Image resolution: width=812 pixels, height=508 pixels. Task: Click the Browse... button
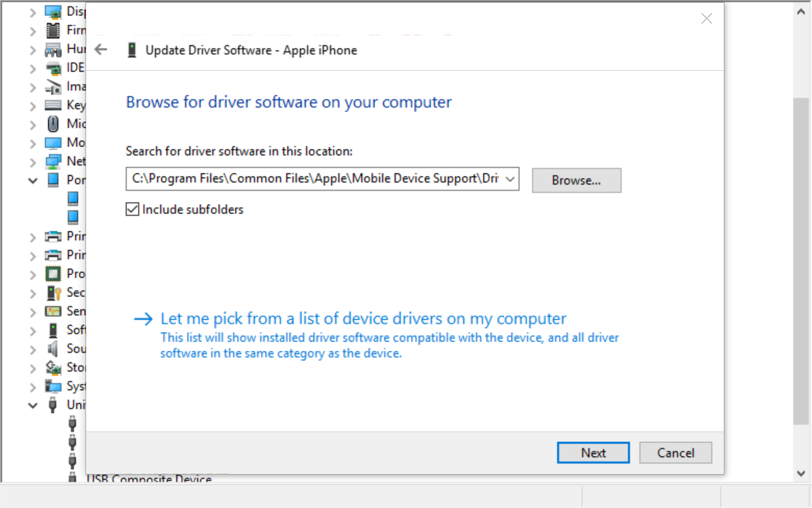point(577,180)
